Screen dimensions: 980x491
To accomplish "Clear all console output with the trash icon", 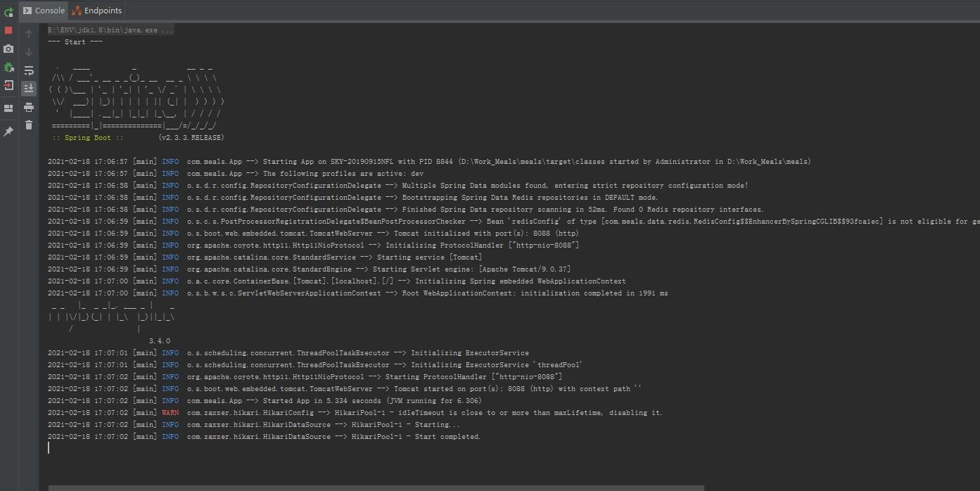I will coord(29,125).
